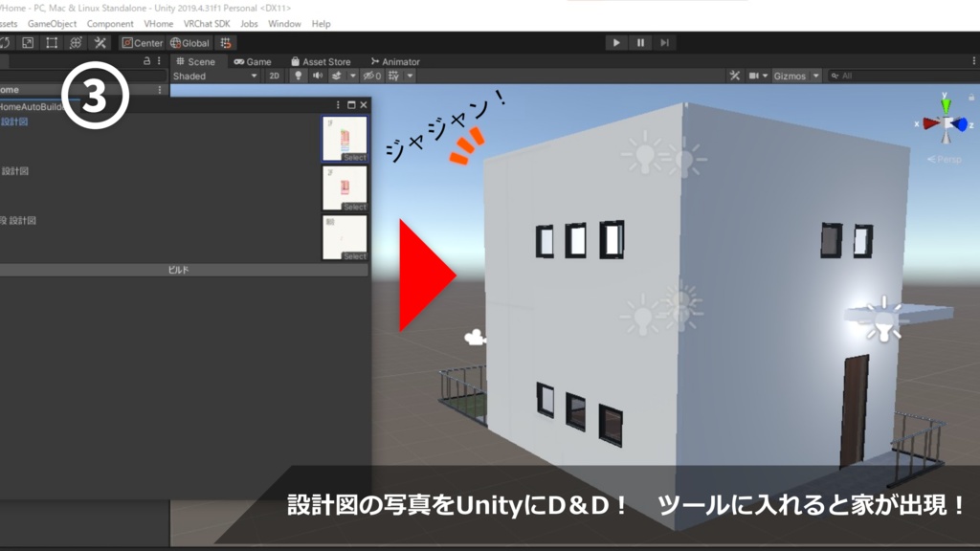Click Select under the first 設計図 thumbnail
Screen dimensions: 980x551
point(356,156)
